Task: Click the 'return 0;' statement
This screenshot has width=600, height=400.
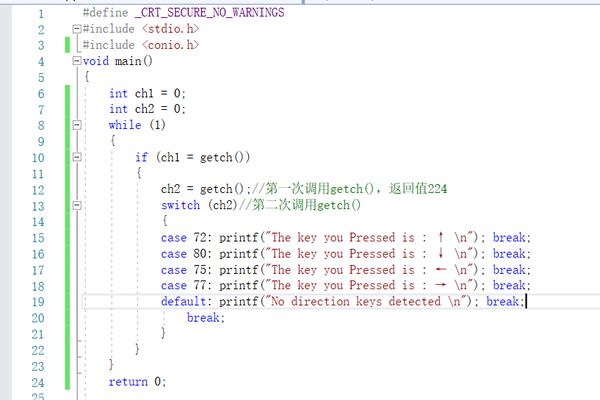Action: [137, 382]
